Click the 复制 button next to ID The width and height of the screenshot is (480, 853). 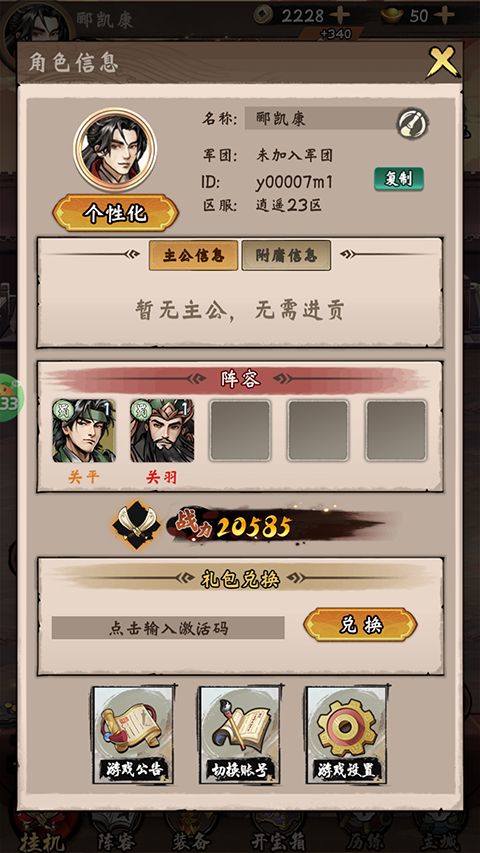(399, 178)
